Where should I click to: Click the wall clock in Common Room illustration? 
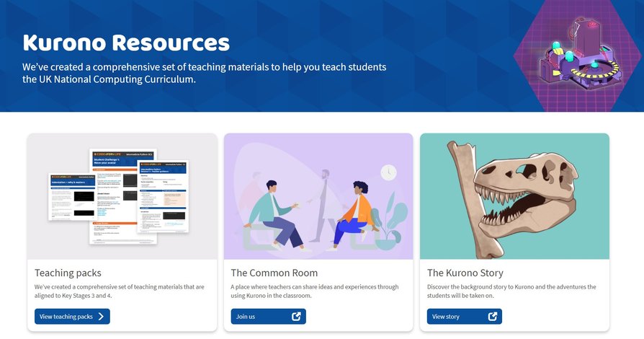(388, 172)
